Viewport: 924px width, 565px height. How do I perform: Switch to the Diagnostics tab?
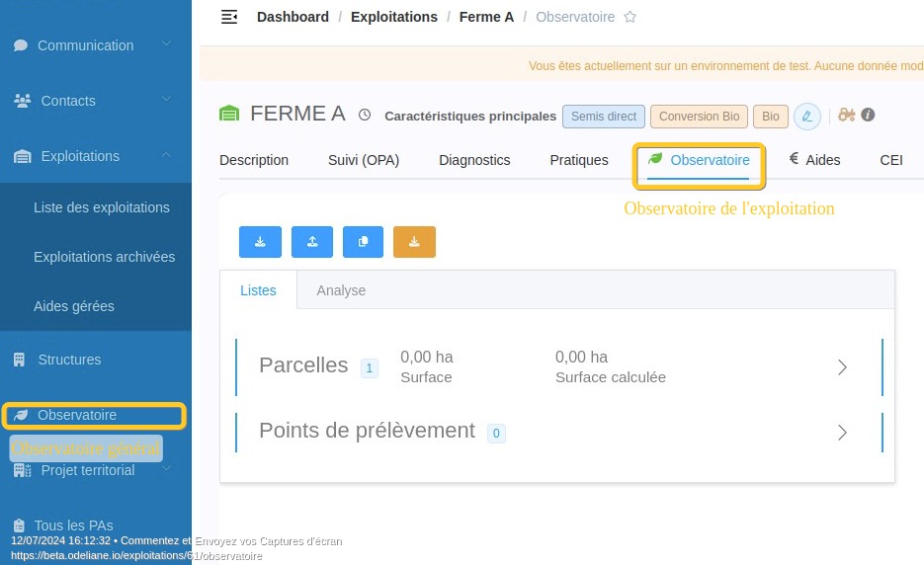[474, 160]
